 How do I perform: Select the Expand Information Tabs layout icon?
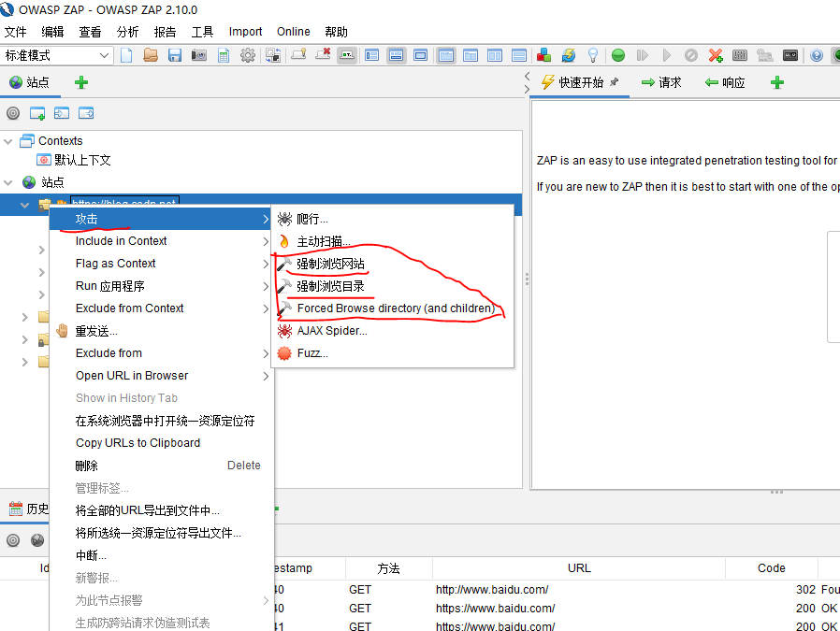(396, 55)
